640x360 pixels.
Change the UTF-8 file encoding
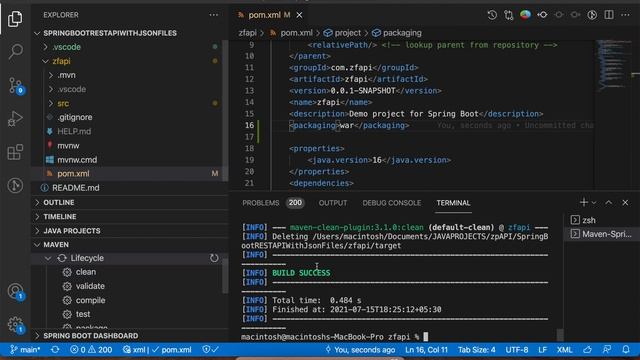coord(517,350)
